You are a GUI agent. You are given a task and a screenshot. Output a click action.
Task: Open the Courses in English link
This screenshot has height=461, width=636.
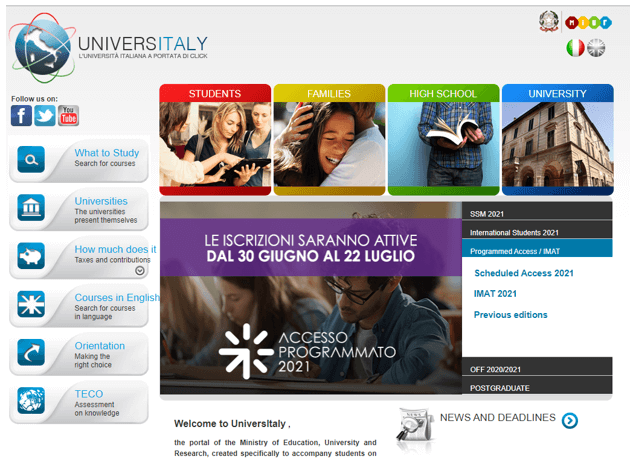pyautogui.click(x=117, y=298)
